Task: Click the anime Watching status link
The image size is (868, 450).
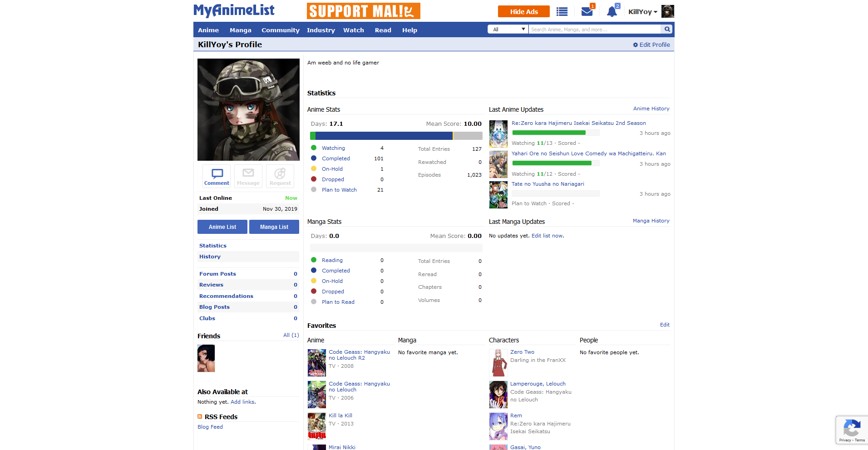Action: (333, 148)
